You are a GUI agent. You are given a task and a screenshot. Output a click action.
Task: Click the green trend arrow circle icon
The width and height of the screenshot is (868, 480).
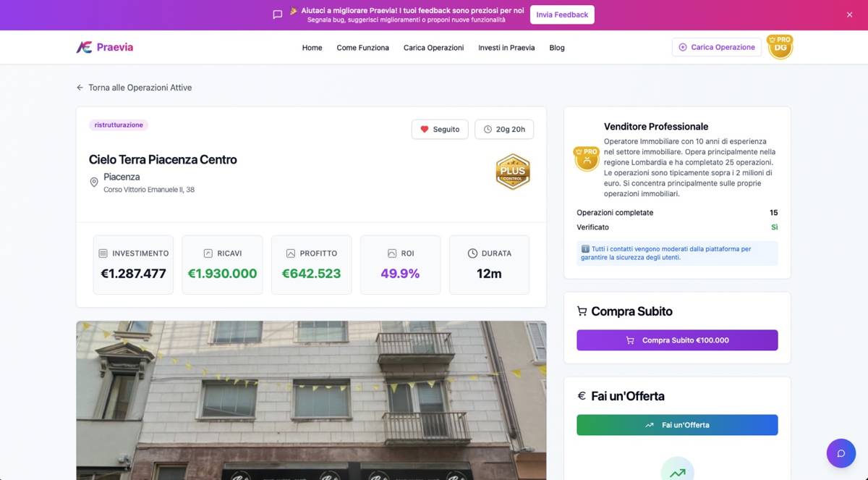677,471
